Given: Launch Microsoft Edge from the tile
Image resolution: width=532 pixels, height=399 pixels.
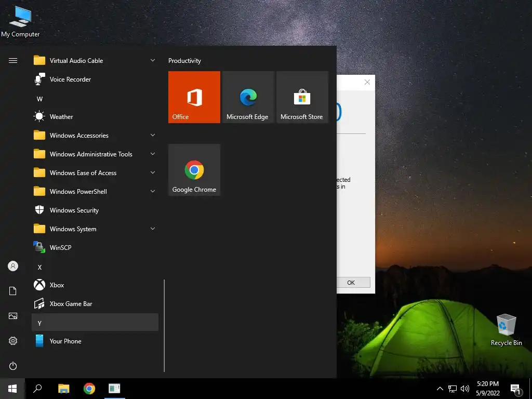Looking at the screenshot, I should point(247,97).
